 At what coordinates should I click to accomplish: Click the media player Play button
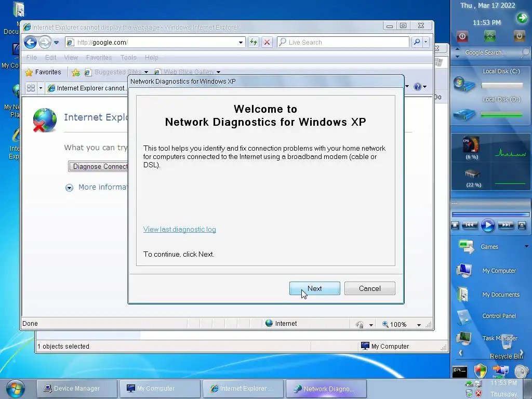click(x=488, y=225)
